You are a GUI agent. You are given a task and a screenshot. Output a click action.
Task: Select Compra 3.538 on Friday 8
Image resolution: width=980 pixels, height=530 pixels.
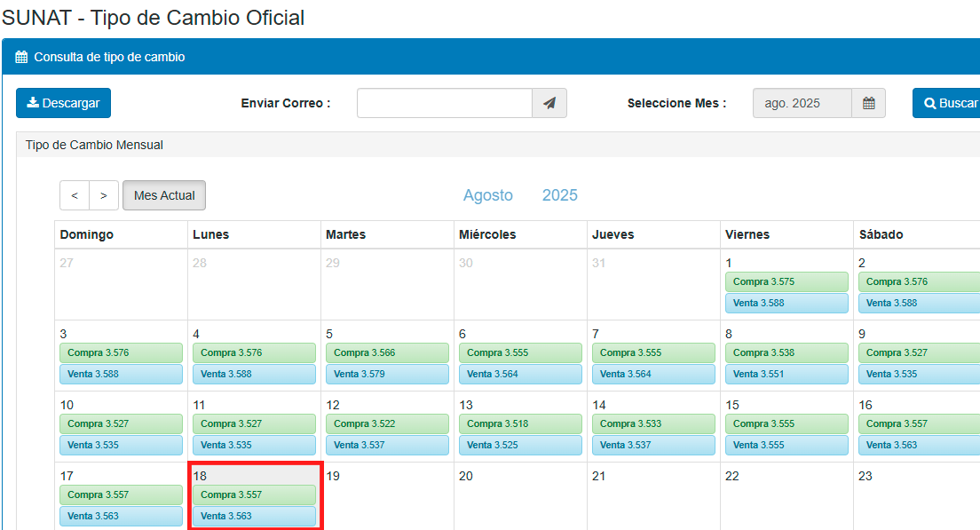(786, 353)
